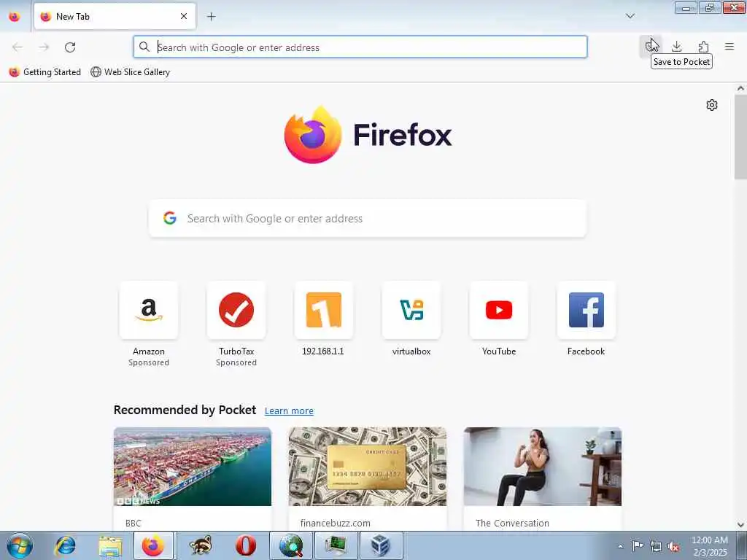
Task: Open the Windows Start menu orb
Action: (20, 545)
